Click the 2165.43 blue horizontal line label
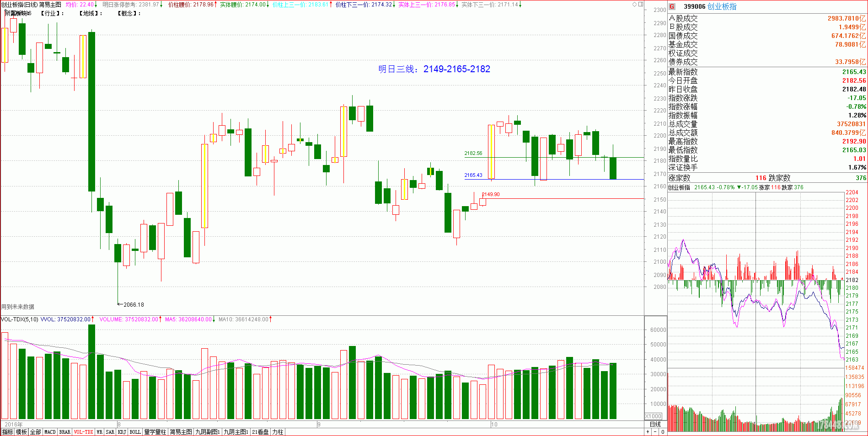The height and width of the screenshot is (436, 868). [473, 175]
